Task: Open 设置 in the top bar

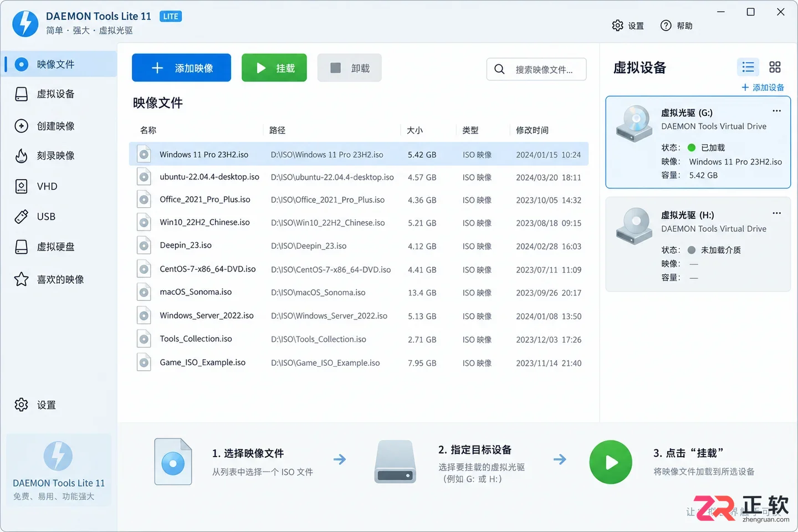Action: [628, 25]
